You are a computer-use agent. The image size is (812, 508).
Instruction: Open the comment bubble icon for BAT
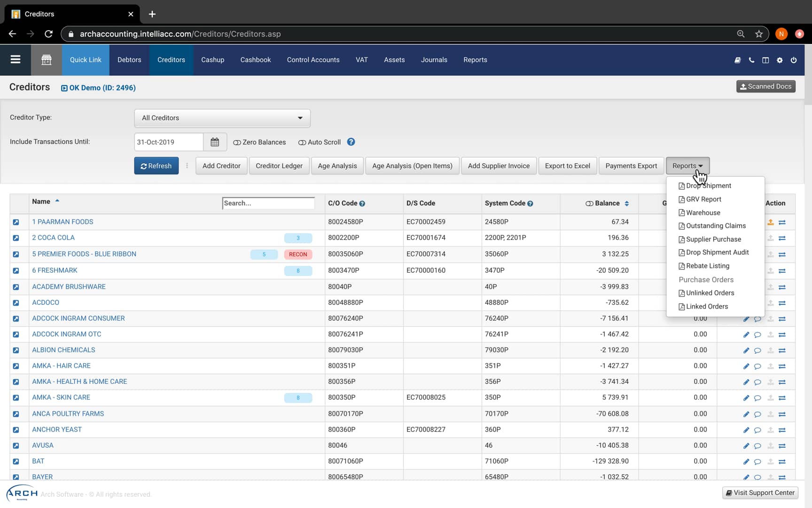pos(757,461)
